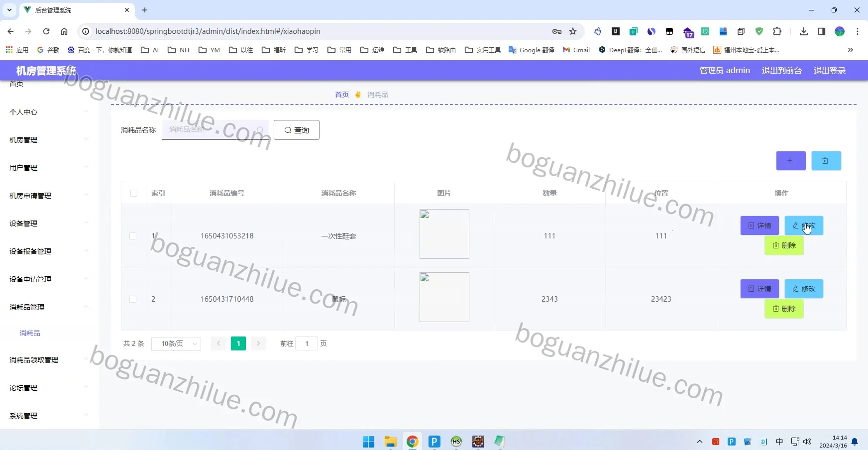Bookmark page with star icon

(573, 31)
